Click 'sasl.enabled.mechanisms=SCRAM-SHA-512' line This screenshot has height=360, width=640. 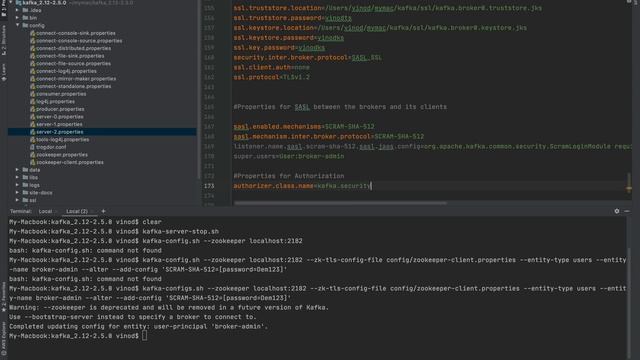[x=304, y=127]
